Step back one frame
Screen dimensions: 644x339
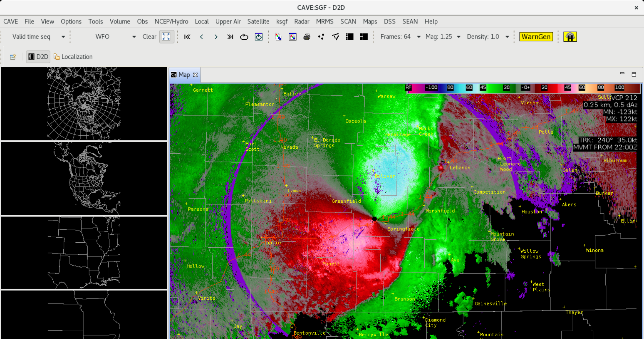(x=202, y=37)
